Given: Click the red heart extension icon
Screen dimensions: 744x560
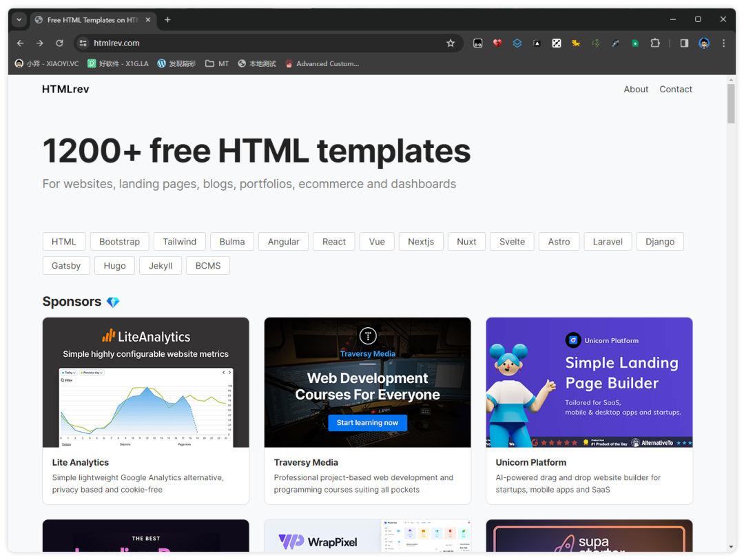Looking at the screenshot, I should click(x=497, y=43).
